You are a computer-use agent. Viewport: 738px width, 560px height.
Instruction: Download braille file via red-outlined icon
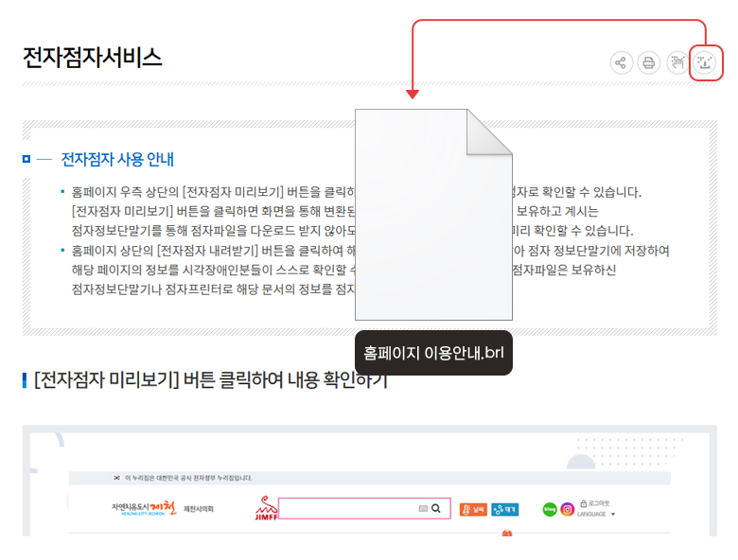[x=706, y=63]
